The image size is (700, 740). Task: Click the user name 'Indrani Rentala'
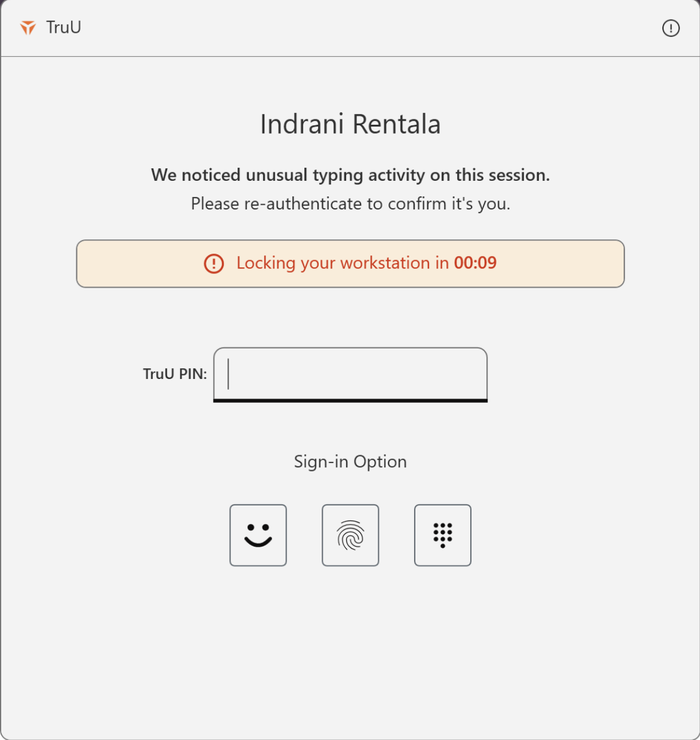click(350, 124)
